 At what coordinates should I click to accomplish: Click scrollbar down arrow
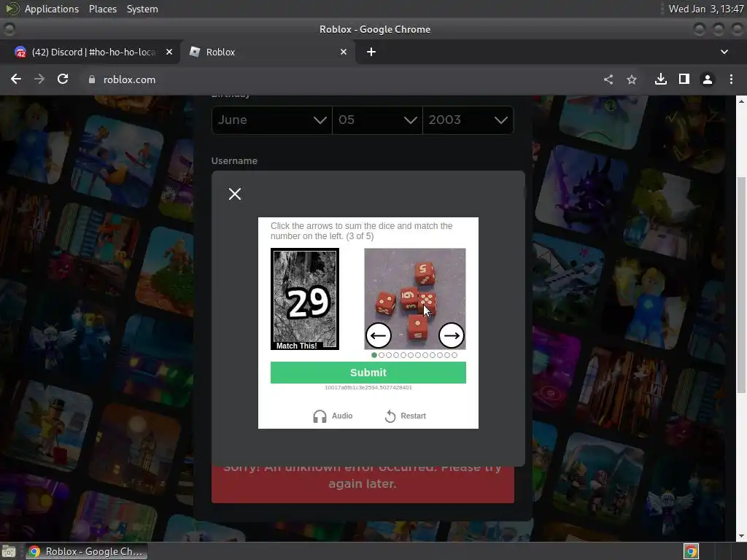pyautogui.click(x=741, y=536)
